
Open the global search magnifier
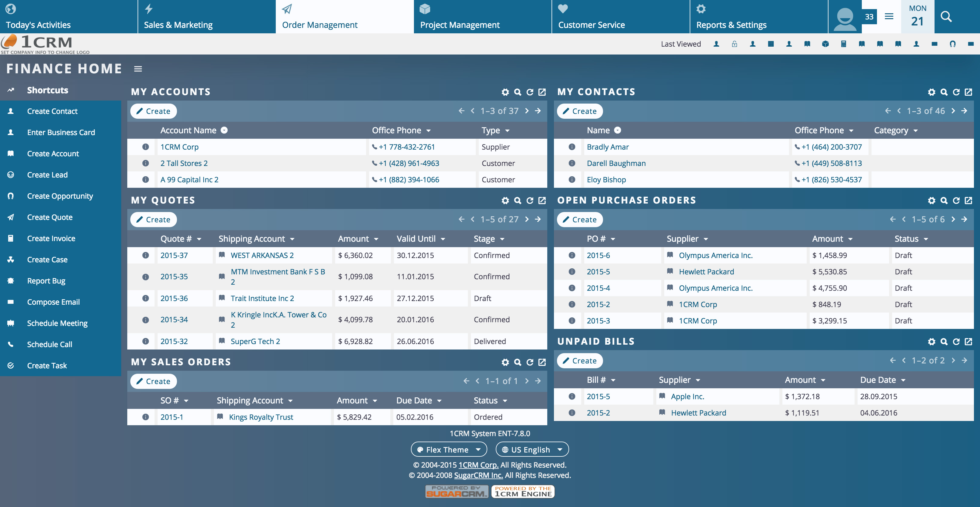946,16
